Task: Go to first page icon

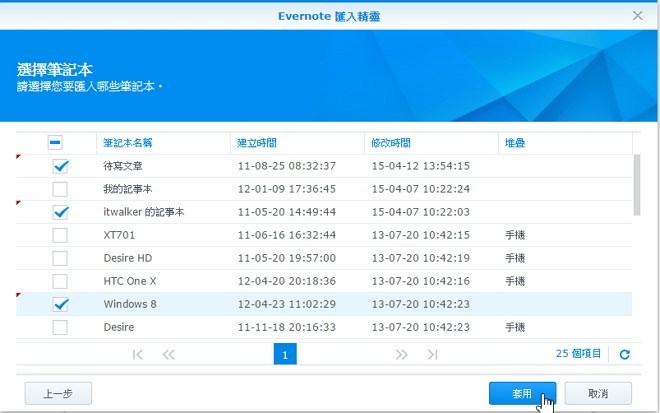Action: [x=137, y=354]
